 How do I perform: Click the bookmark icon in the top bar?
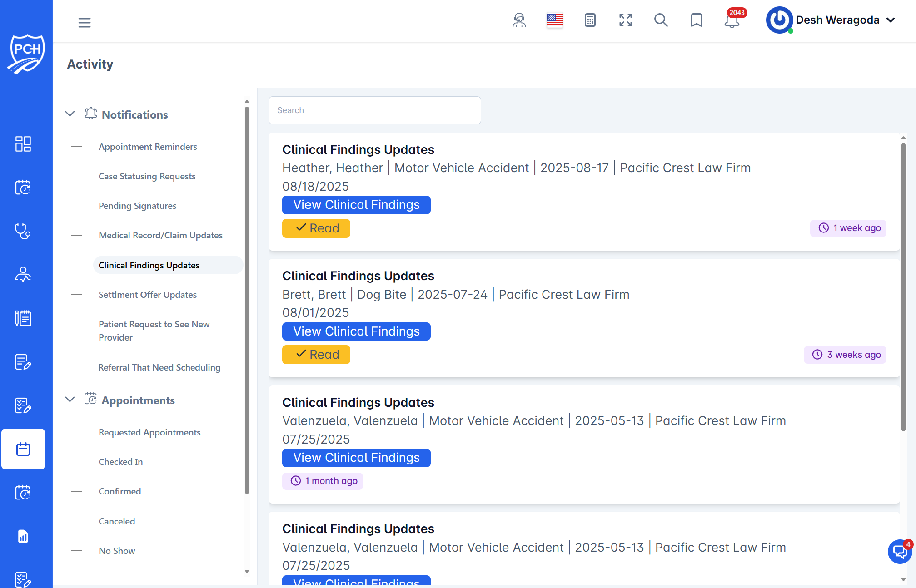696,20
